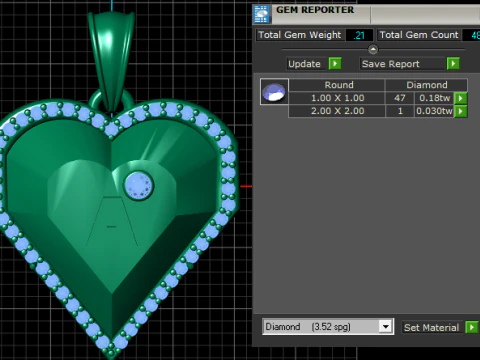This screenshot has height=360, width=480.
Task: Click the 0.030tw weight cell
Action: pos(434,111)
